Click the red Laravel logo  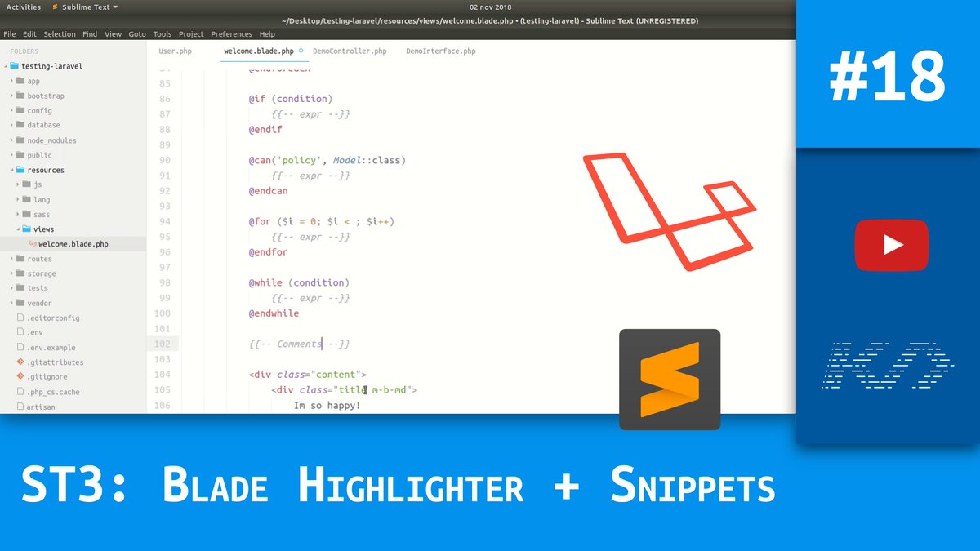(x=670, y=211)
